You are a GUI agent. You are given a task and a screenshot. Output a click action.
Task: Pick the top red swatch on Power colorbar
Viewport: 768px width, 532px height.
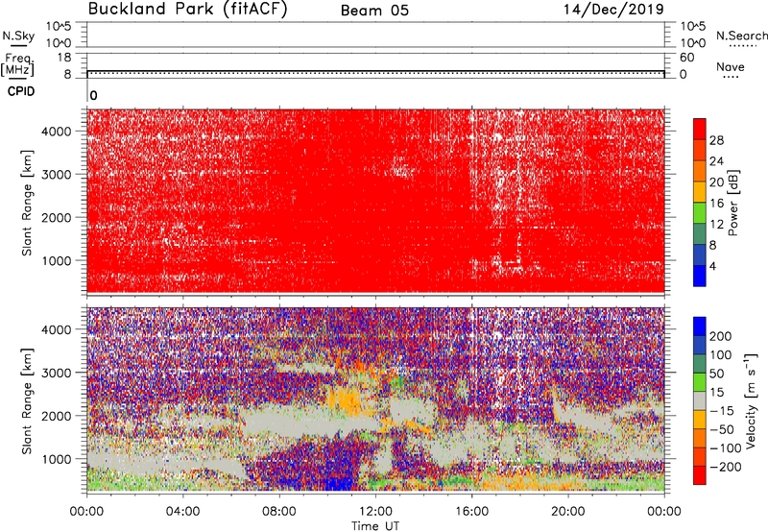700,130
